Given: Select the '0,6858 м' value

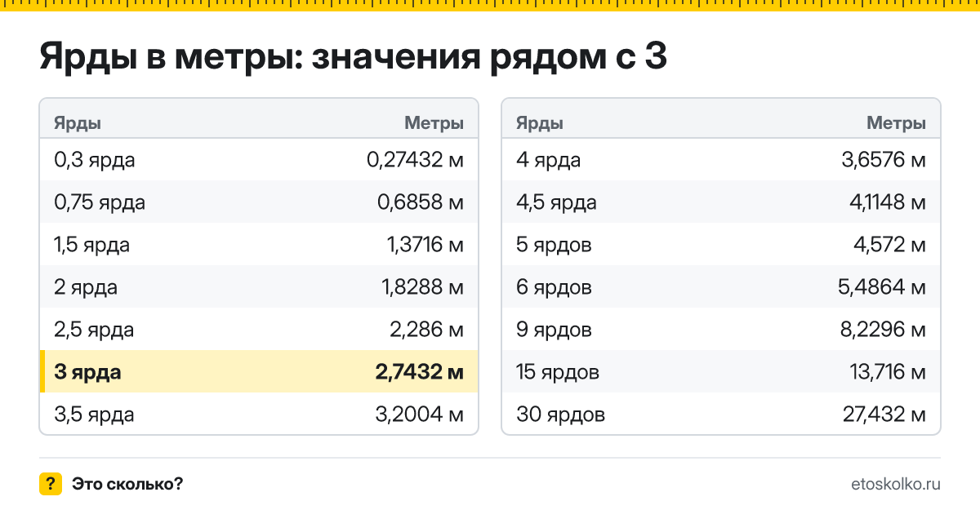Looking at the screenshot, I should pos(421,202).
